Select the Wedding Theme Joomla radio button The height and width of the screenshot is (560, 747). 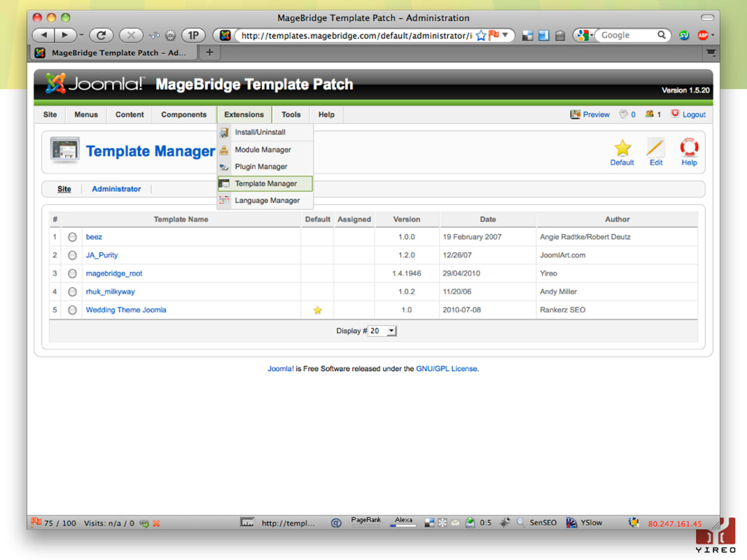click(72, 310)
